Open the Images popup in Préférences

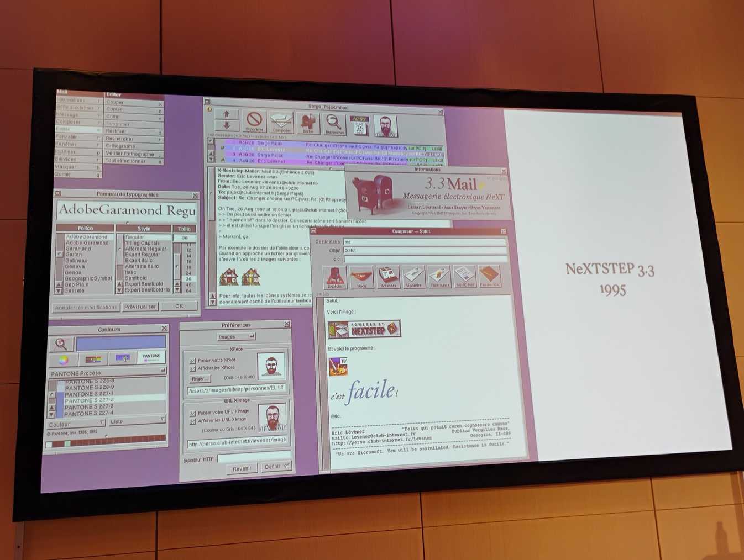[x=236, y=336]
